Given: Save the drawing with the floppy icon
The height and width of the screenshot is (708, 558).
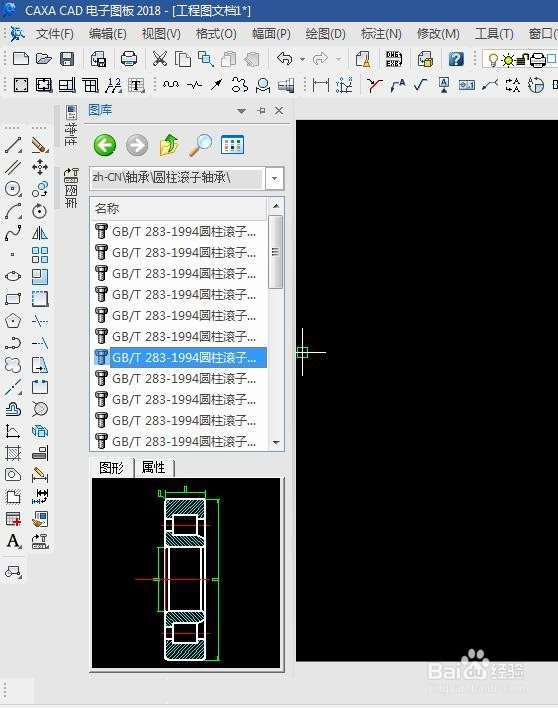Looking at the screenshot, I should coord(67,59).
